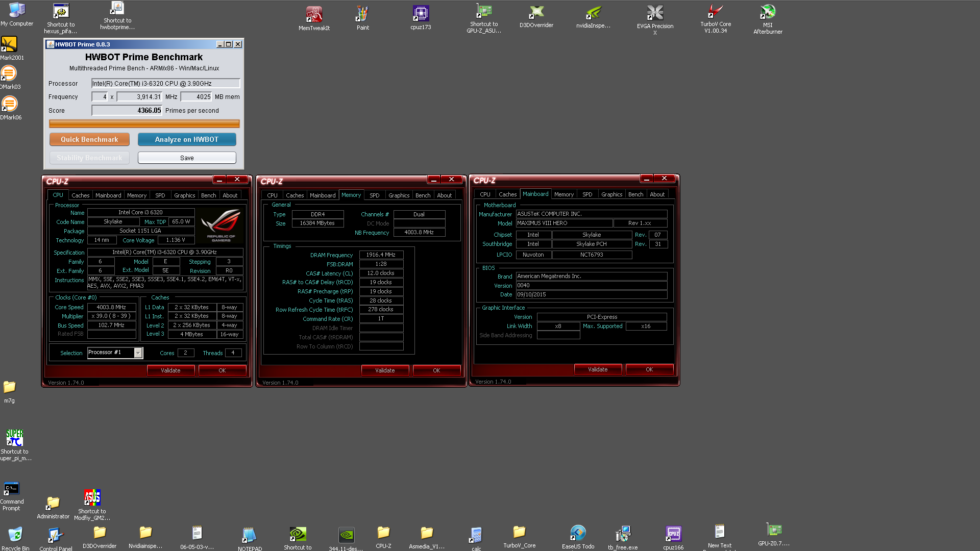Open the Recycle Bin icon
This screenshot has width=980, height=551.
click(x=15, y=538)
